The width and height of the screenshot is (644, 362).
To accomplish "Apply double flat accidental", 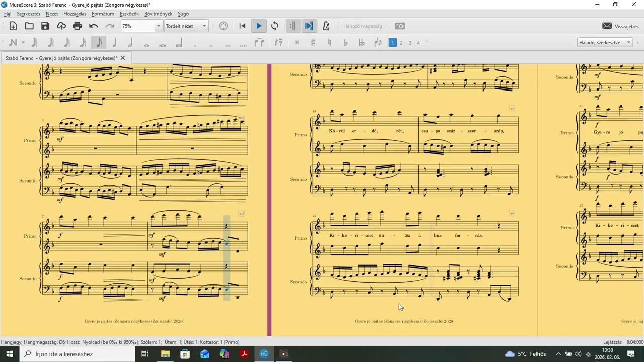I will coord(362,43).
